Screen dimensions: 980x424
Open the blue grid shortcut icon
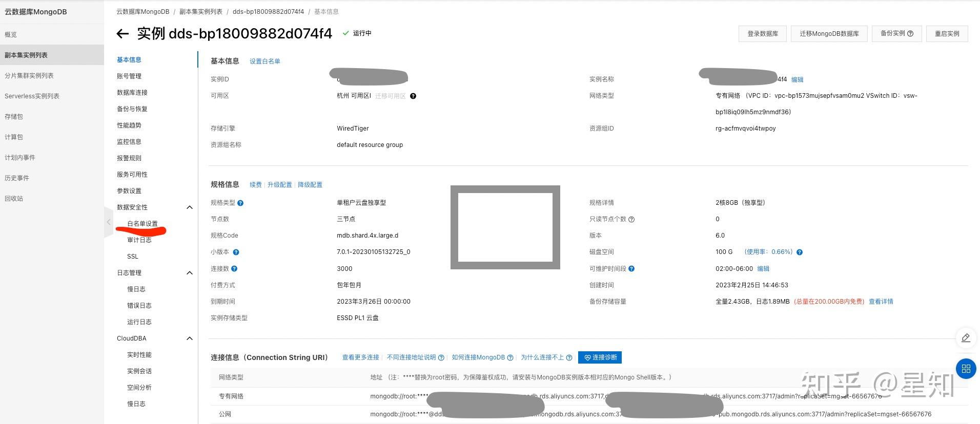pyautogui.click(x=966, y=369)
